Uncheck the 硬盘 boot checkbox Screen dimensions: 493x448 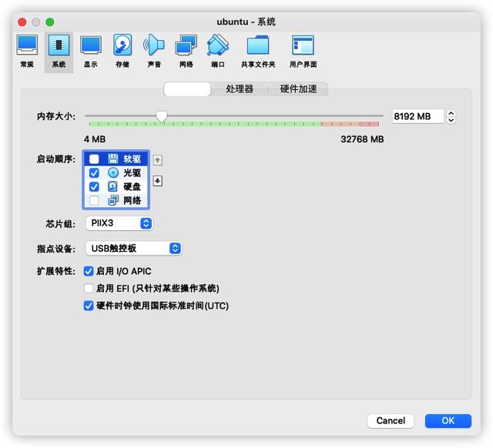pyautogui.click(x=94, y=186)
